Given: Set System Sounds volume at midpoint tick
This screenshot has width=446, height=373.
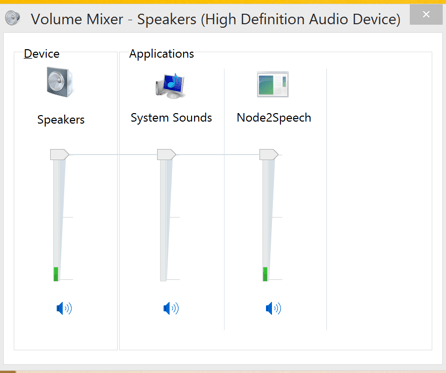Looking at the screenshot, I should 165,217.
